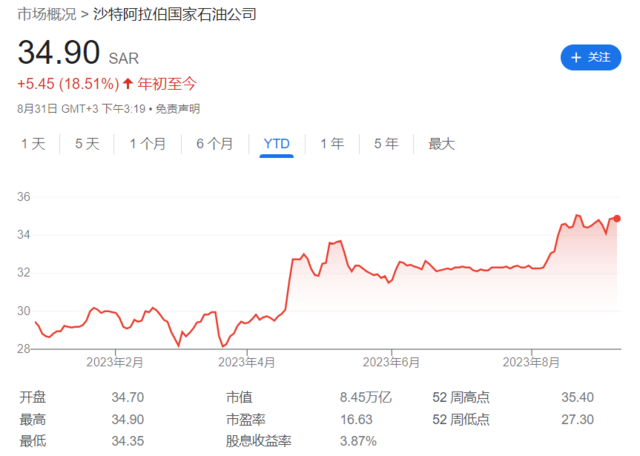
Task: Click the 28 y-axis label
Action: tap(24, 349)
